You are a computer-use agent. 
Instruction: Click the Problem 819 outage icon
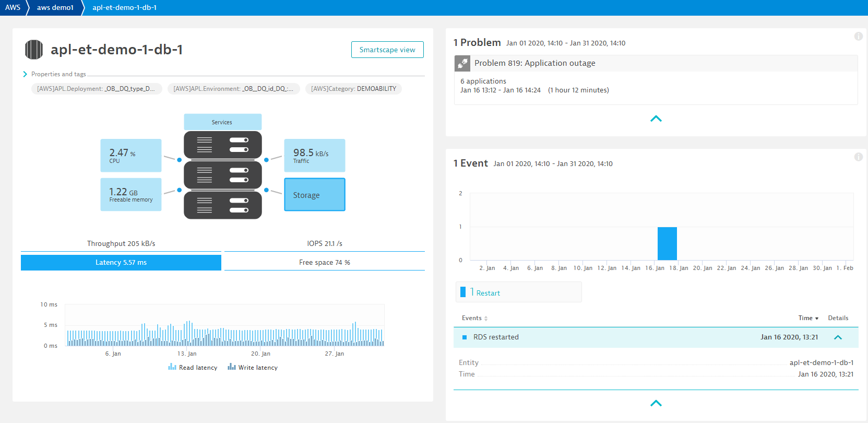point(462,63)
